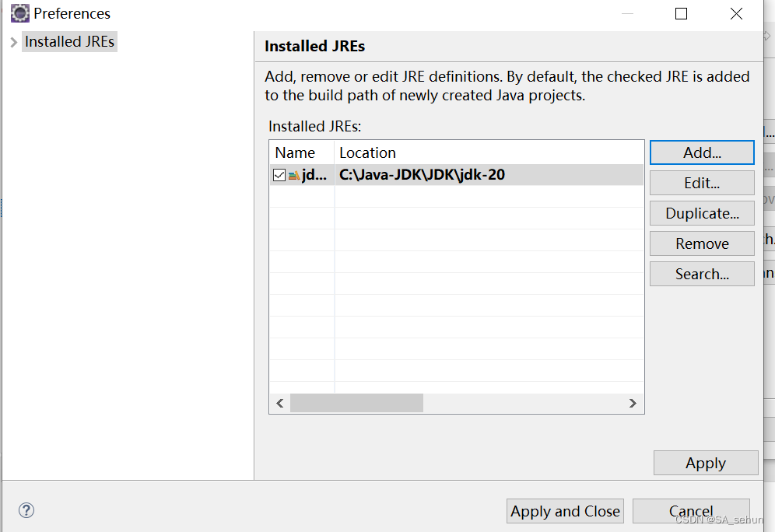Click the Name column header
This screenshot has height=532, width=775.
pyautogui.click(x=296, y=152)
